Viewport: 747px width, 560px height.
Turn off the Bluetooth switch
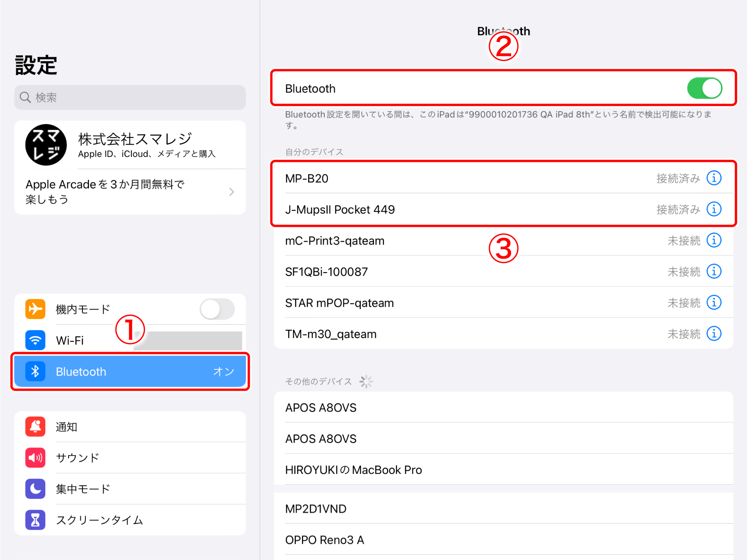point(704,88)
